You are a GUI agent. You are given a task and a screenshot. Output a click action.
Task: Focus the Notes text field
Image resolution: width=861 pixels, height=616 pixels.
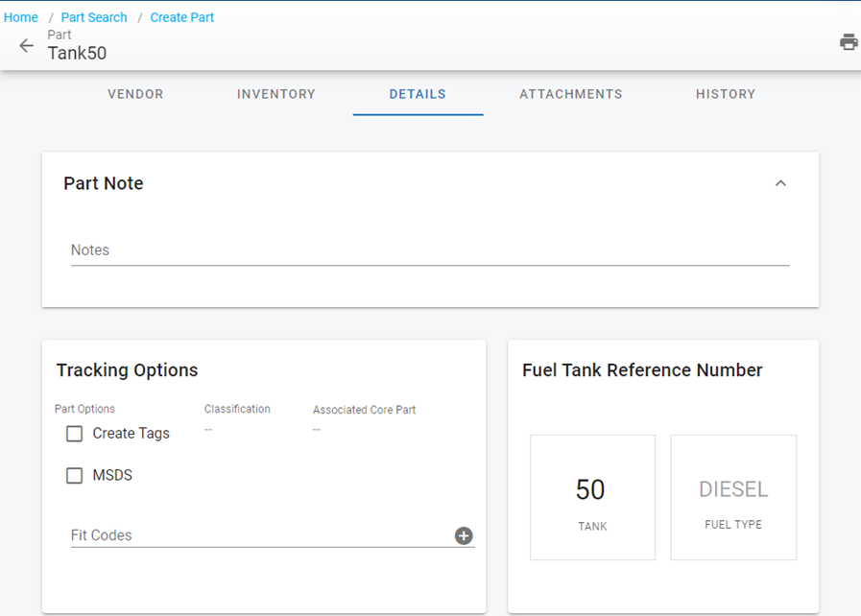[429, 250]
